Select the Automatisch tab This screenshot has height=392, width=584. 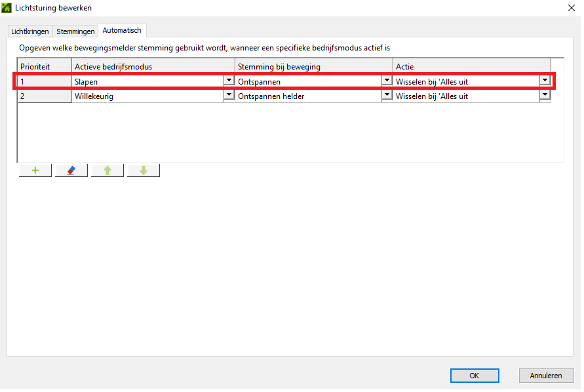coord(122,31)
